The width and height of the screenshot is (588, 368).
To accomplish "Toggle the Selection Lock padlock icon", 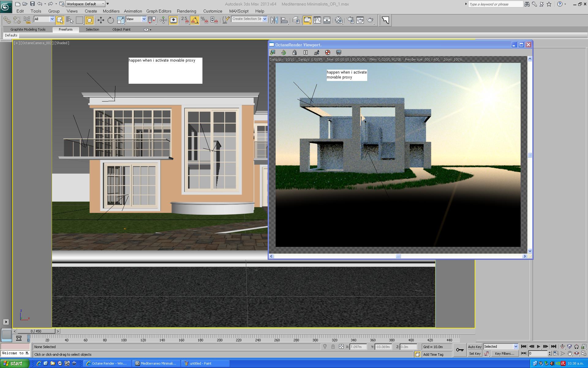I will (333, 347).
